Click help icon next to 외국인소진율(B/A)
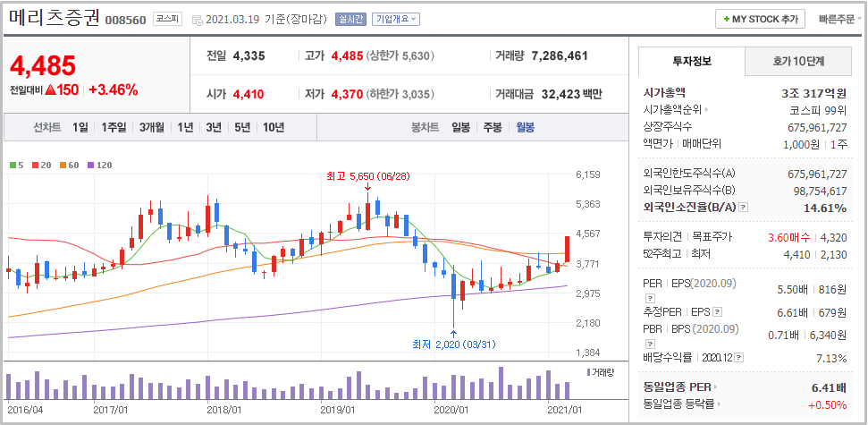Viewport: 868px width, 425px height. coord(744,208)
